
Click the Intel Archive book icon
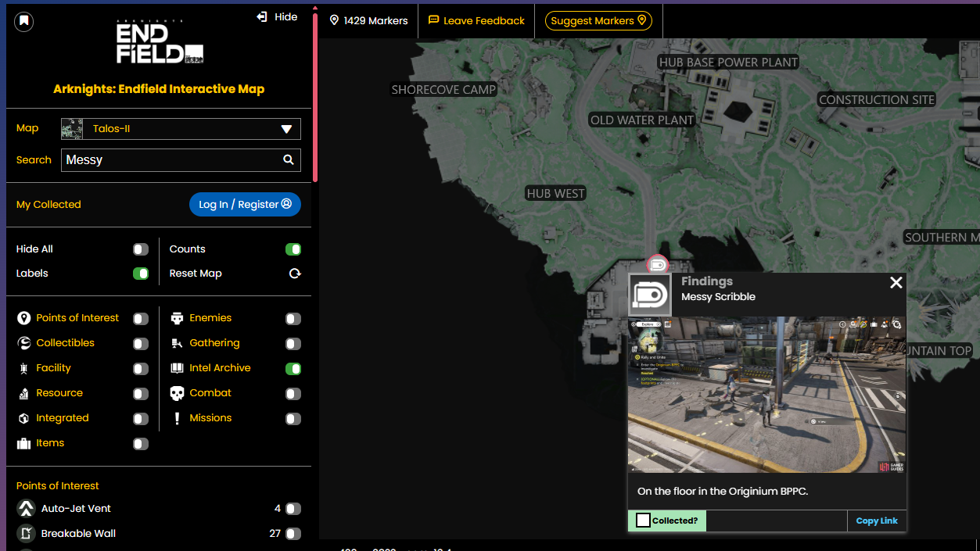coord(178,368)
